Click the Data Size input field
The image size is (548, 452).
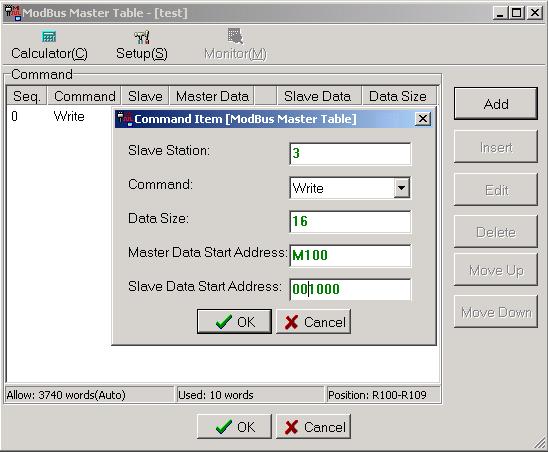350,222
